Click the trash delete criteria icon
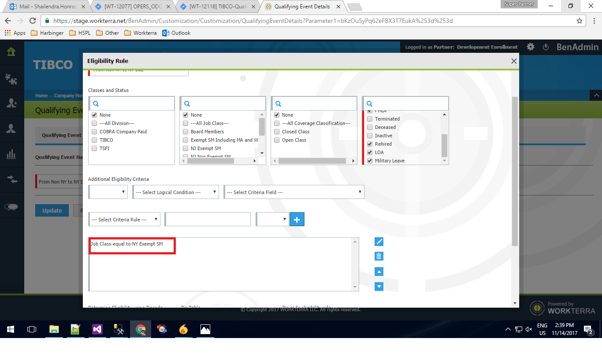 pyautogui.click(x=379, y=256)
